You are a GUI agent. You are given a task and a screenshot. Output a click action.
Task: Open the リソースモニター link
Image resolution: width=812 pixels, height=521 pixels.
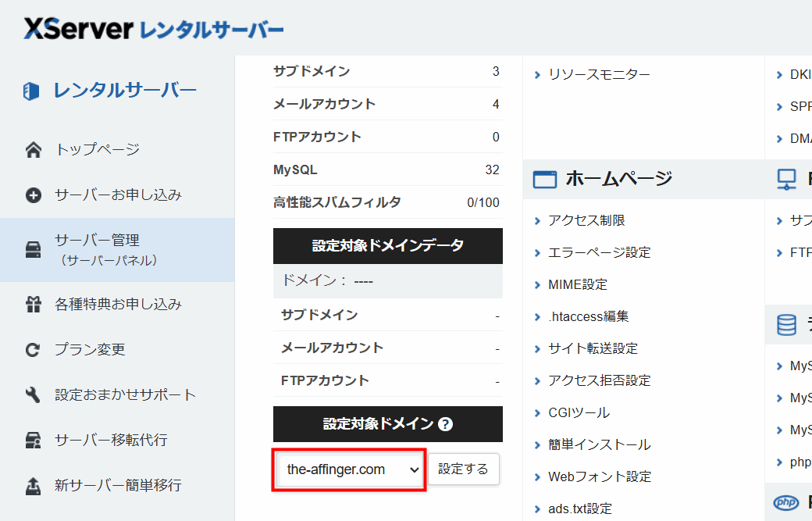pos(599,74)
